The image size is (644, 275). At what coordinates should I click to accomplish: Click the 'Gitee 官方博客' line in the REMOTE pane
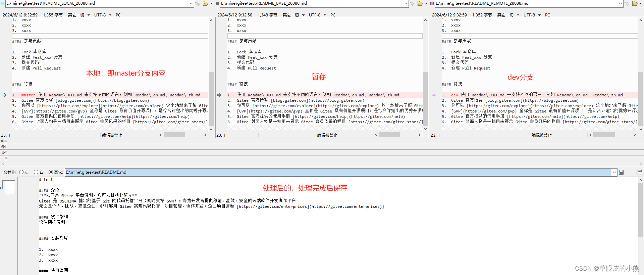click(x=510, y=100)
